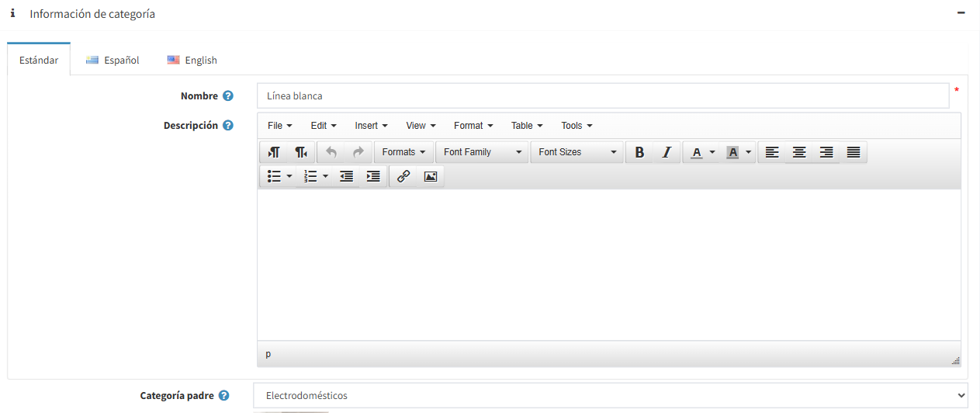Click the Insert/edit link icon
The image size is (980, 413).
403,176
